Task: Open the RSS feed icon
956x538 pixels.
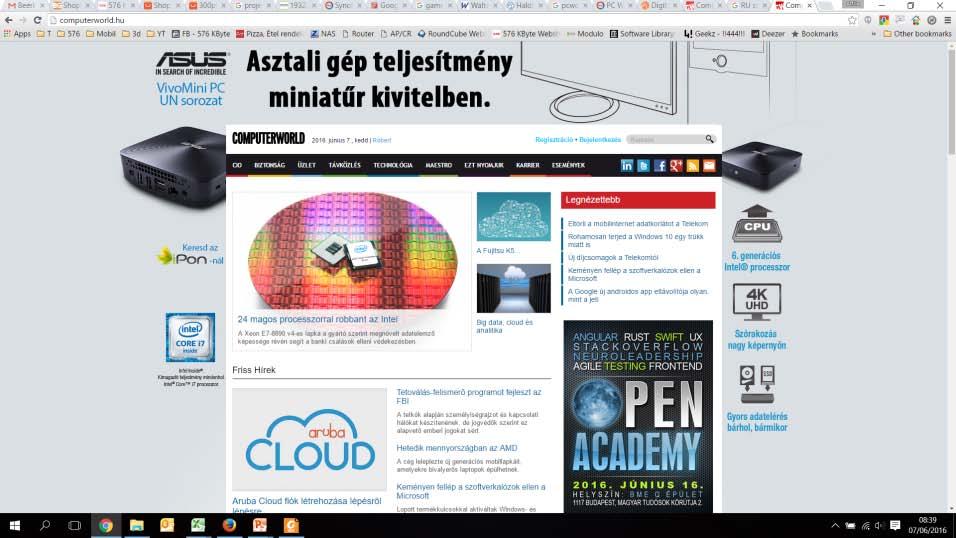Action: click(693, 165)
